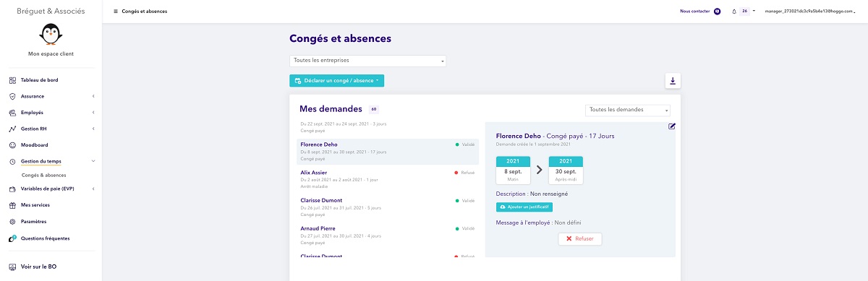Click the Tableau de bord grid icon

(x=12, y=80)
